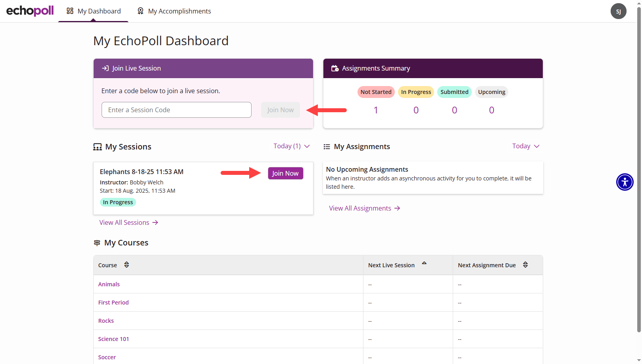The width and height of the screenshot is (642, 364).
Task: Open View All Sessions link
Action: (129, 222)
